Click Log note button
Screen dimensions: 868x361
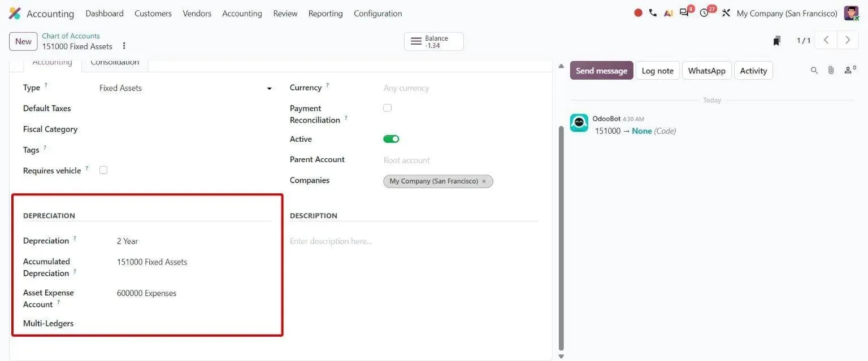point(658,71)
